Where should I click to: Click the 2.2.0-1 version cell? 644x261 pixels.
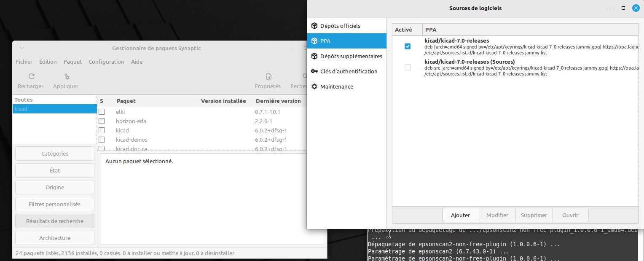[264, 121]
